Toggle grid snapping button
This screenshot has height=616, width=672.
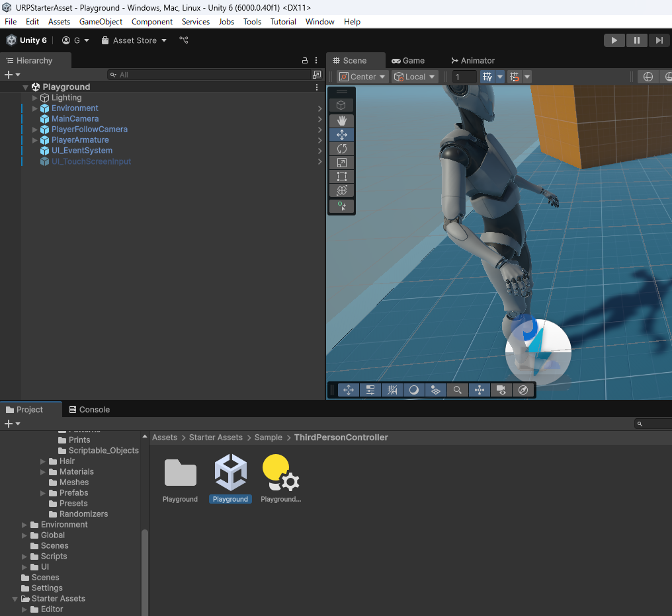pos(515,77)
